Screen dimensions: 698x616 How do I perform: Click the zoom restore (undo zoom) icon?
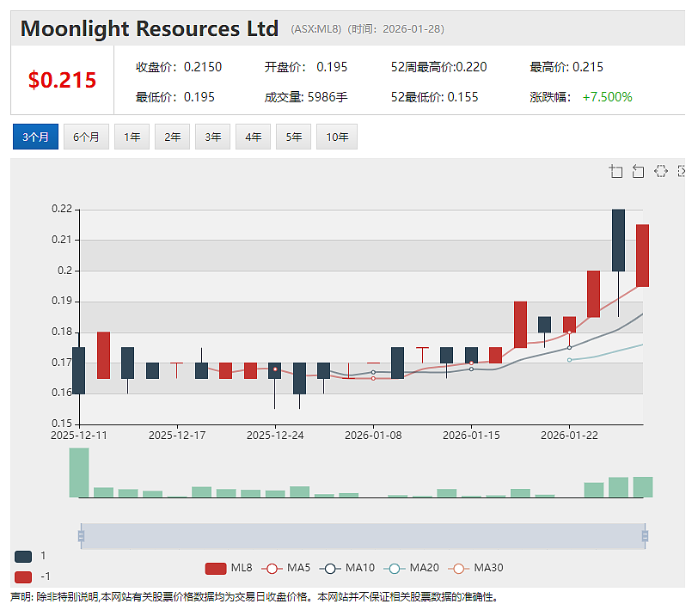639,171
